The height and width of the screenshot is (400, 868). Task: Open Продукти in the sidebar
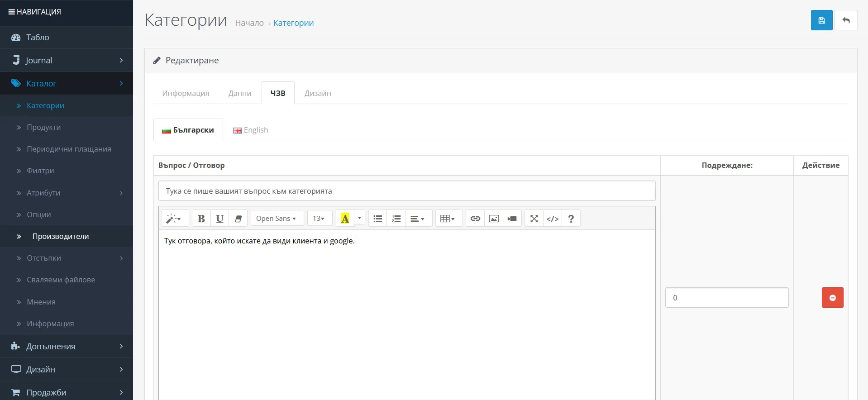pos(44,127)
